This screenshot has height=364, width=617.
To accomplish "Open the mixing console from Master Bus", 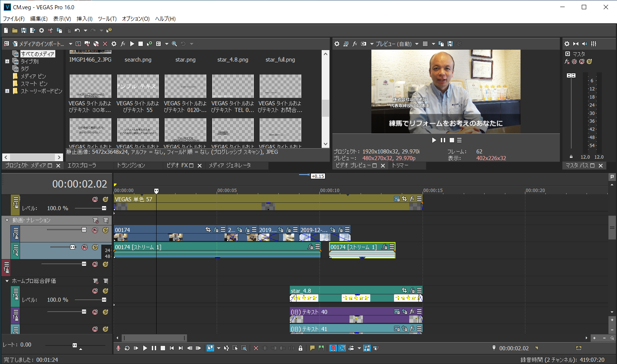I will [x=594, y=44].
